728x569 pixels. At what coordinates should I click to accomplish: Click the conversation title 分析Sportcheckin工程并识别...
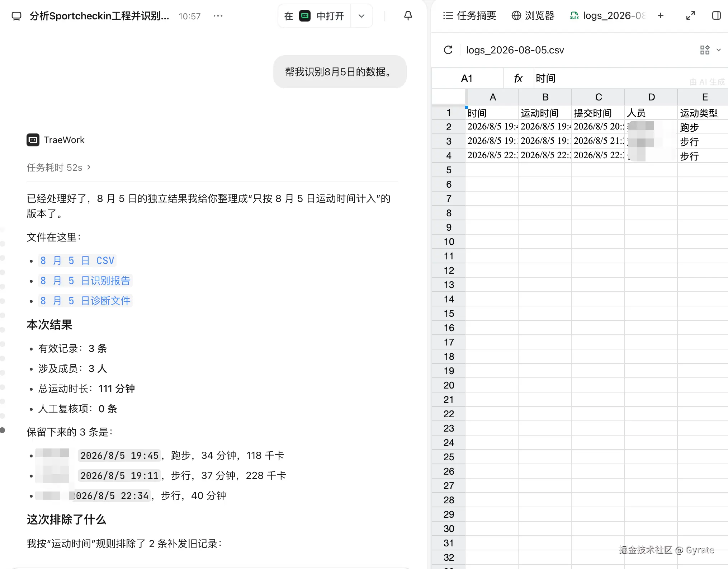coord(99,16)
